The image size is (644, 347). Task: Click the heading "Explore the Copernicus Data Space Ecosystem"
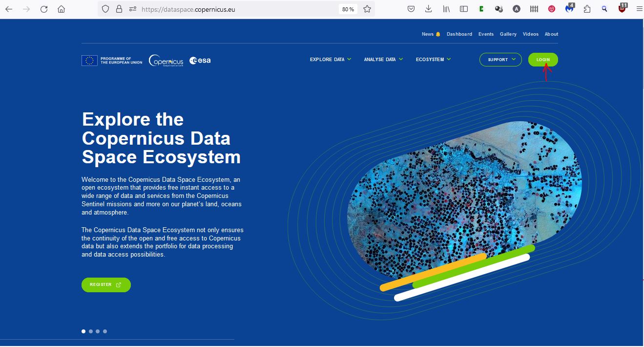pos(161,138)
